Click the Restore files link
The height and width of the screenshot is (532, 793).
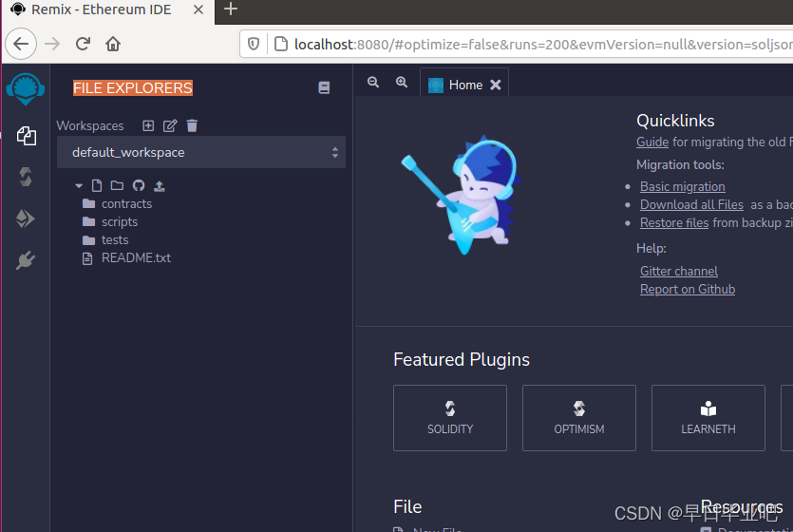tap(674, 223)
